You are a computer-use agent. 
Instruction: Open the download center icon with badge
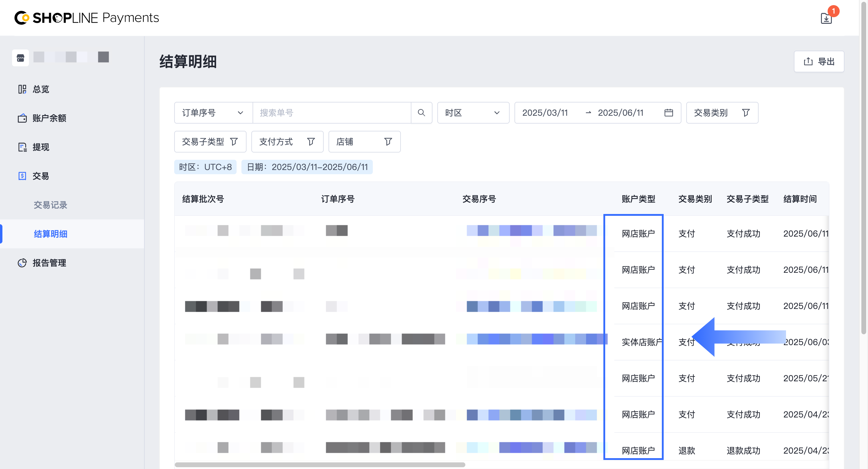coord(826,18)
